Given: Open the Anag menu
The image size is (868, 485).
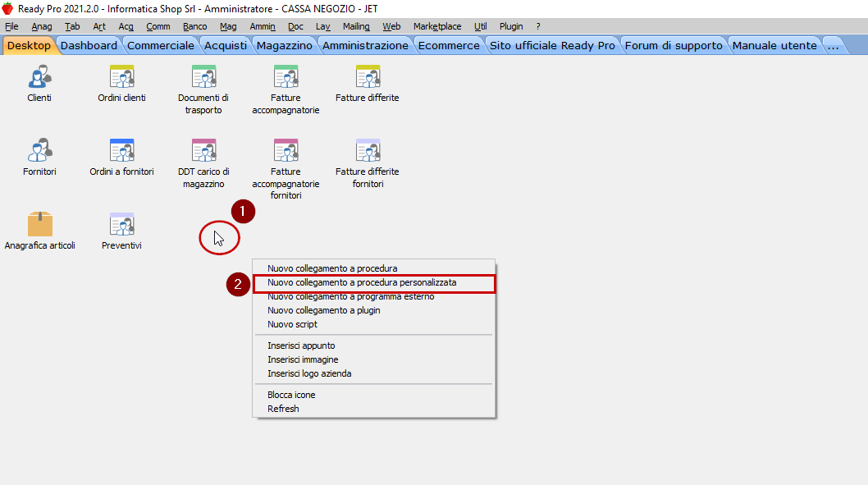Looking at the screenshot, I should 42,26.
